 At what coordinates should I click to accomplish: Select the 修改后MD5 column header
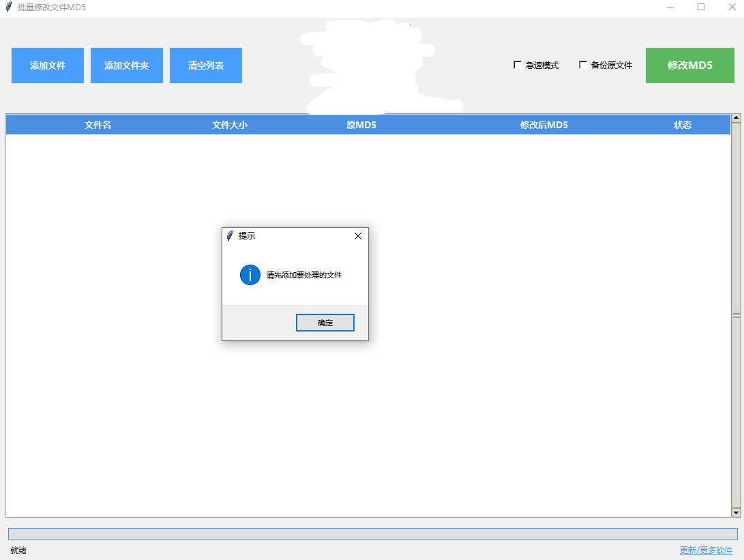544,125
